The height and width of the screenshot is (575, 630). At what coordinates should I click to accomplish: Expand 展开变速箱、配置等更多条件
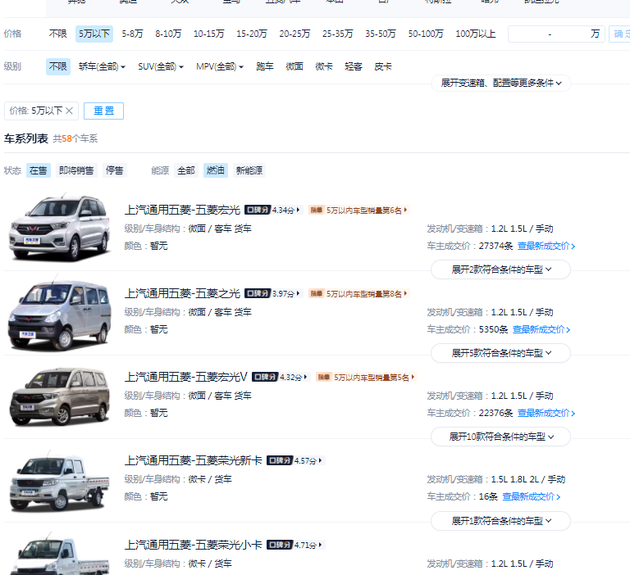(501, 83)
